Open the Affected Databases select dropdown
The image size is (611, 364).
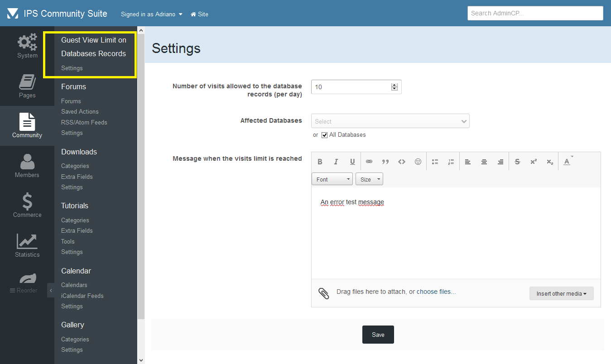[390, 121]
